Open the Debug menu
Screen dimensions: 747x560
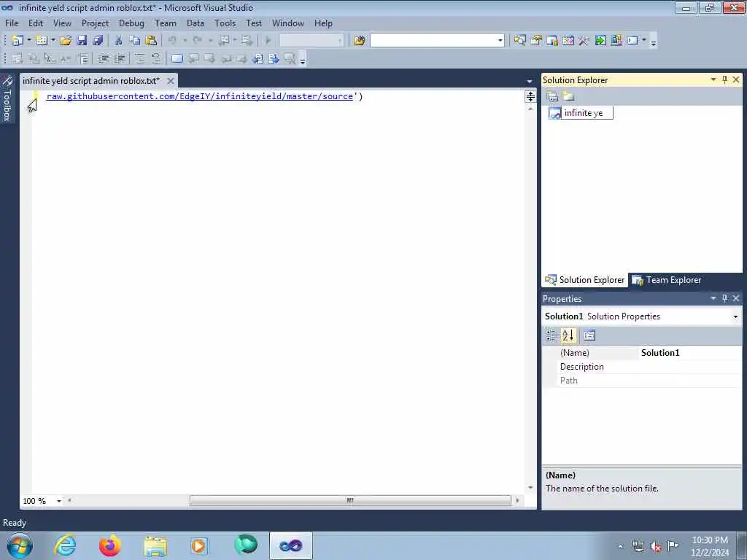click(x=131, y=23)
